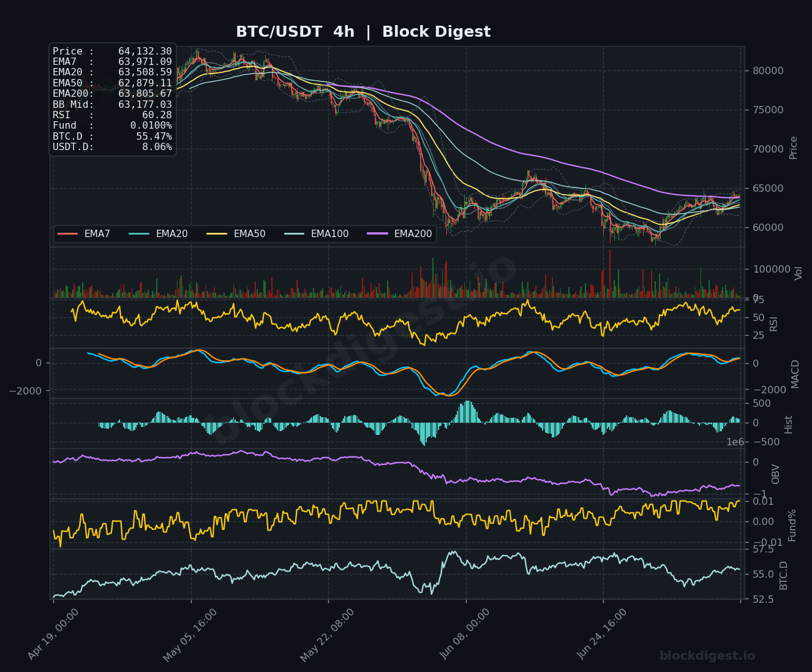812x672 pixels.
Task: Click the May 22, 08:00 date label
Action: pyautogui.click(x=328, y=635)
